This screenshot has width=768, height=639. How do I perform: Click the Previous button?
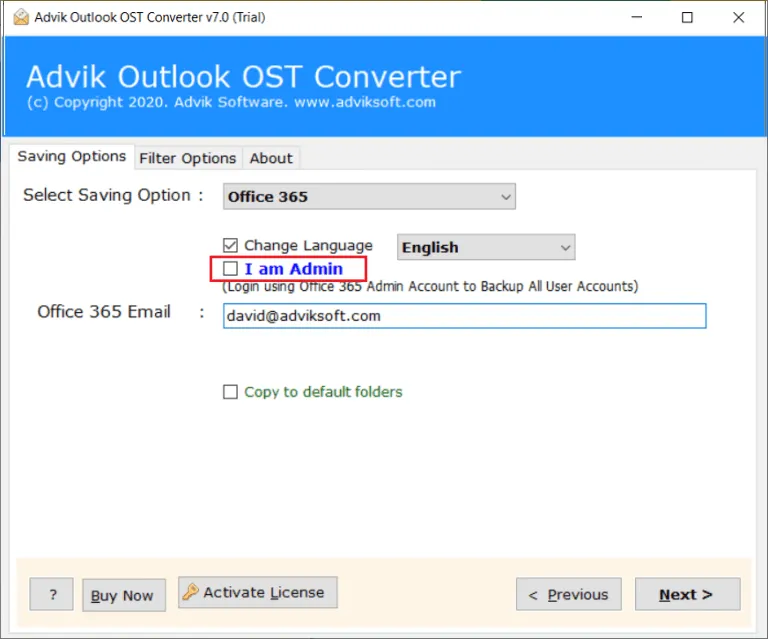569,594
